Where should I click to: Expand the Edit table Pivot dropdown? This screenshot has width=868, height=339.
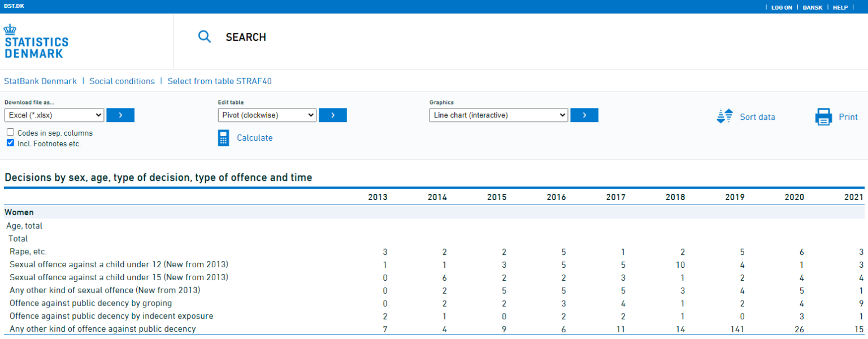pyautogui.click(x=267, y=115)
